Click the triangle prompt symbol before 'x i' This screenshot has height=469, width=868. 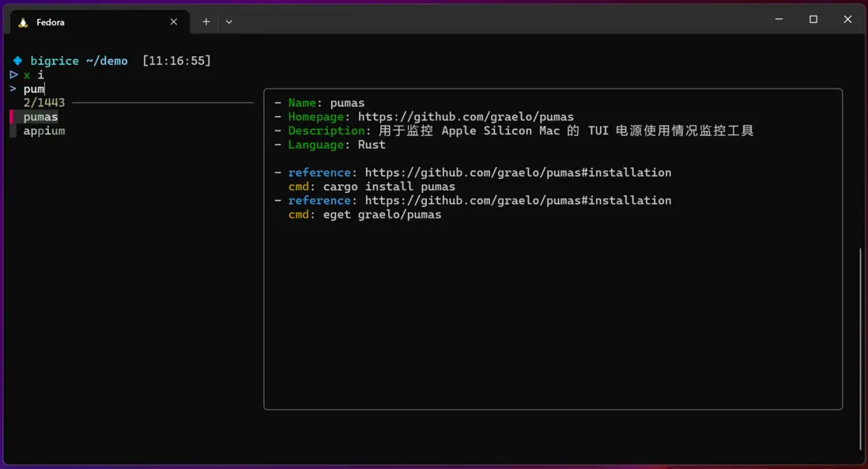(x=13, y=75)
